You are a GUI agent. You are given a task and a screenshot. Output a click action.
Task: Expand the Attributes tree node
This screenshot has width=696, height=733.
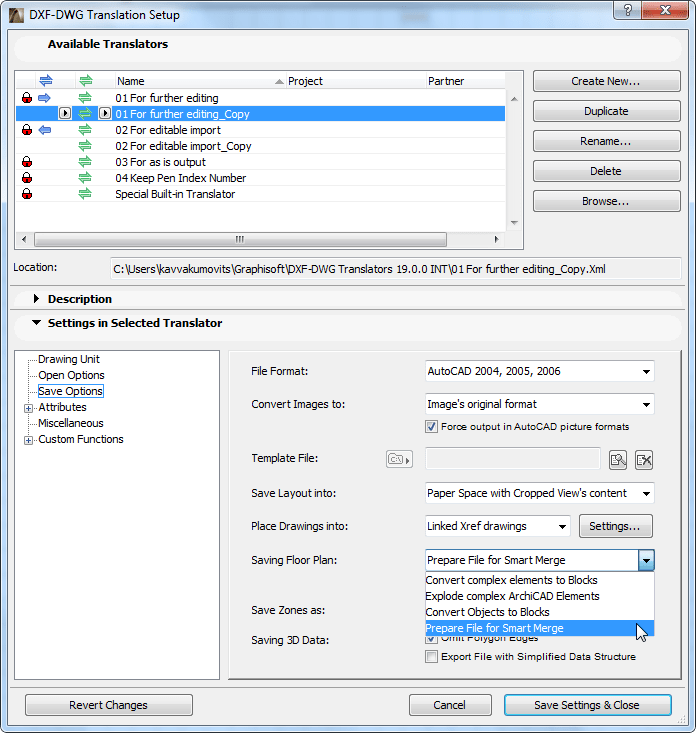click(x=29, y=408)
